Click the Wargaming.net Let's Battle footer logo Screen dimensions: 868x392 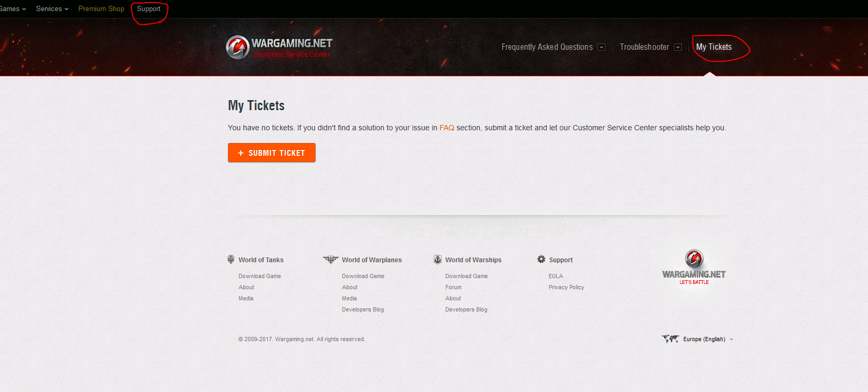694,267
